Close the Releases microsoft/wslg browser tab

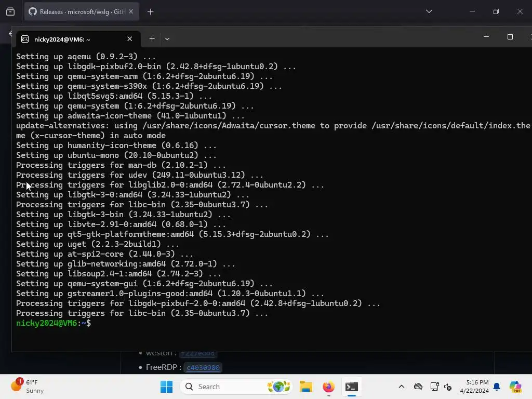point(131,11)
